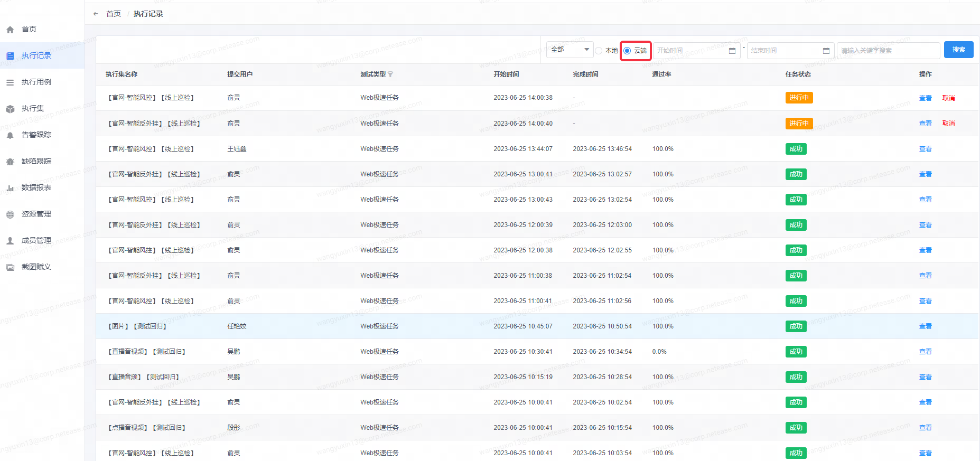
Task: Select the 云端 radio button
Action: 627,51
